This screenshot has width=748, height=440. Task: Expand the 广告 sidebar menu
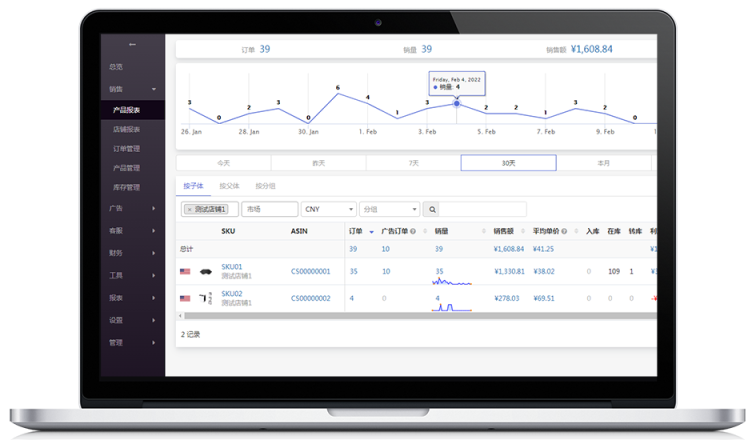130,208
